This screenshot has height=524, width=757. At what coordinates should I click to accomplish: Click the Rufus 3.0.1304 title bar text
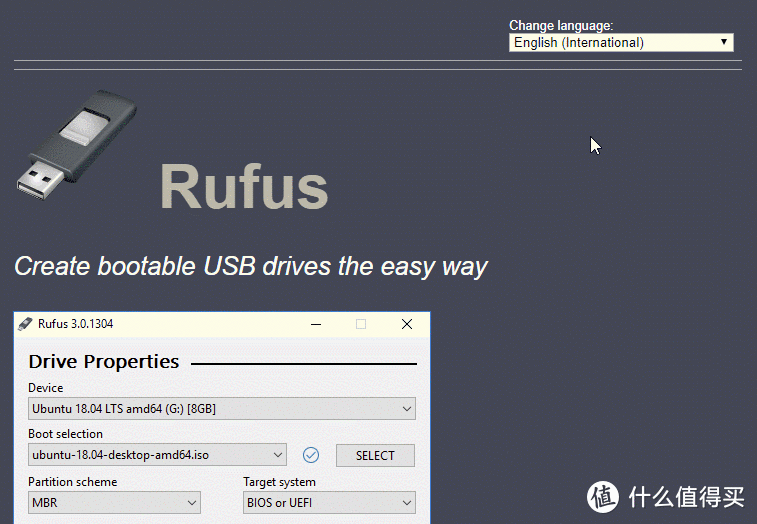point(75,324)
